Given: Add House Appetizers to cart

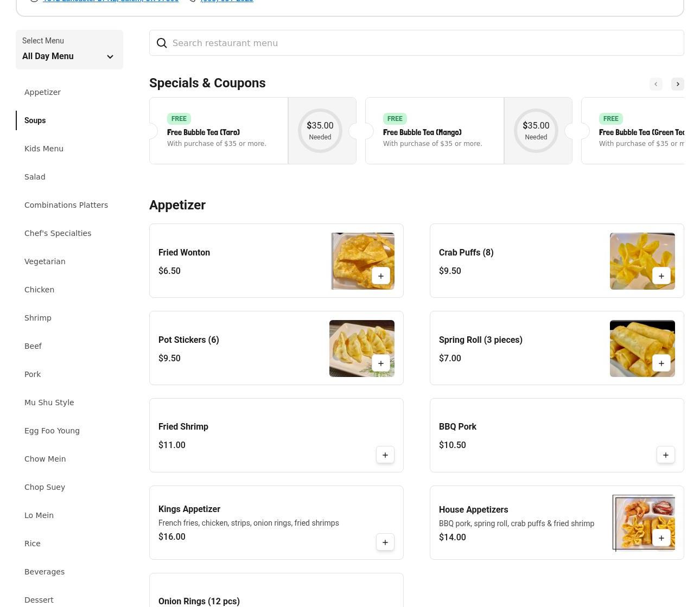Looking at the screenshot, I should click(661, 538).
